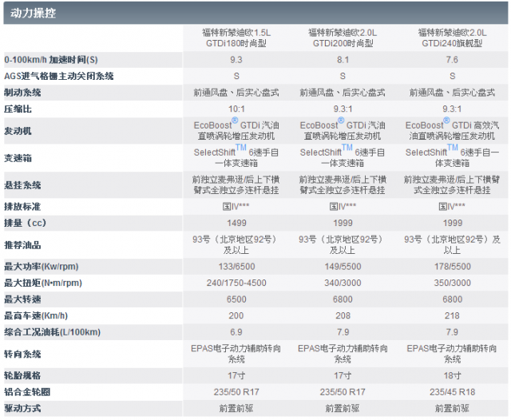Click row label 驱动方式
This screenshot has width=511, height=420.
(22, 408)
